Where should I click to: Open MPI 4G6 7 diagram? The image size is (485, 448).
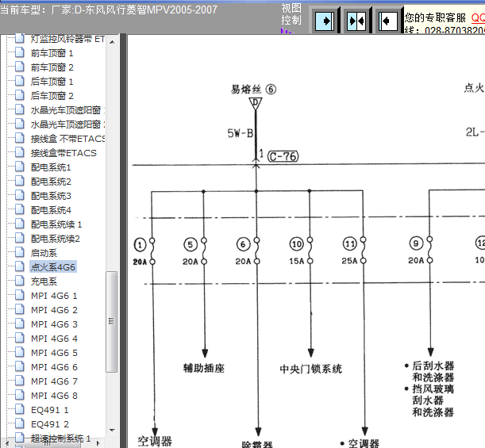pos(54,381)
